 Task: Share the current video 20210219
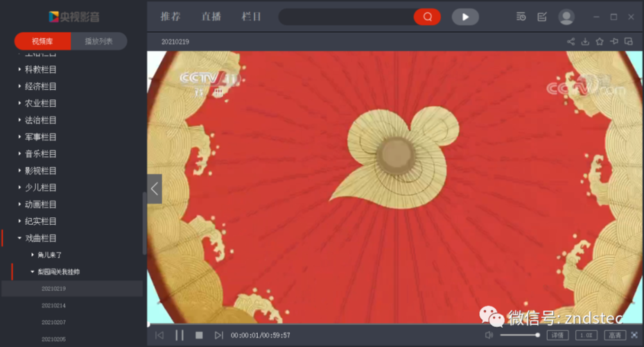tap(571, 42)
